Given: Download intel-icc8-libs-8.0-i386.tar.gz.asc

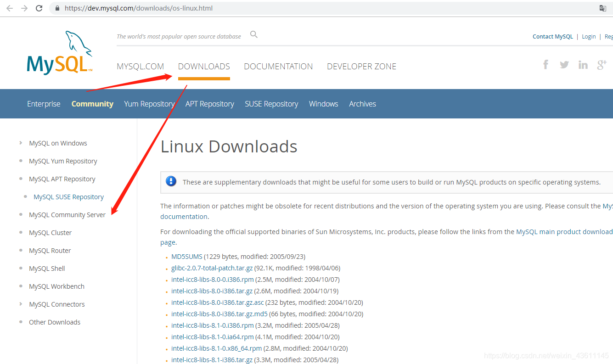Looking at the screenshot, I should click(x=218, y=302).
